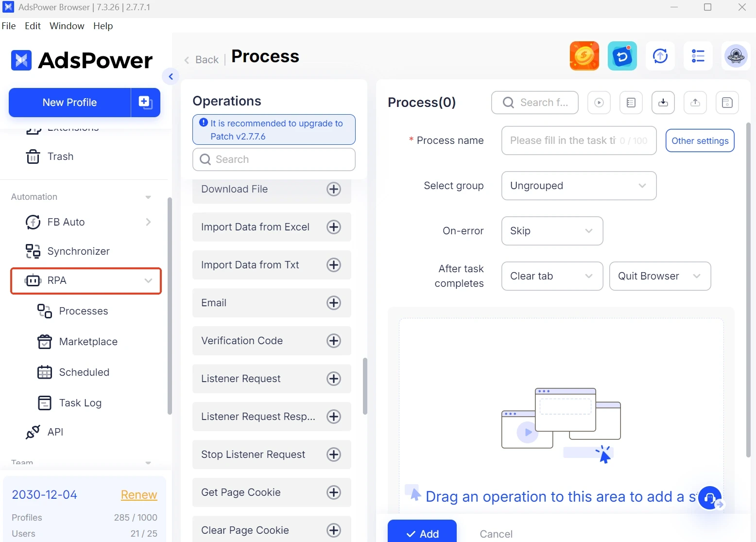Open the File menu
756x542 pixels.
pyautogui.click(x=9, y=26)
